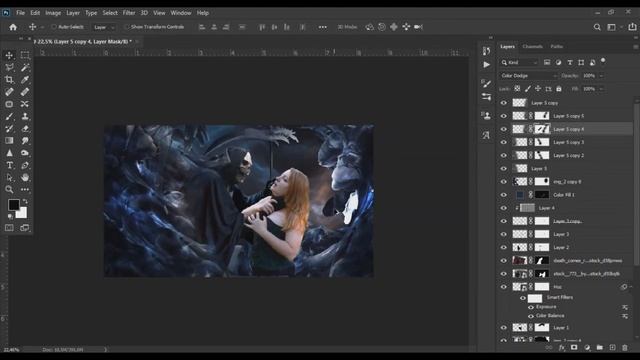
Task: Open the Filter menu
Action: (x=129, y=13)
